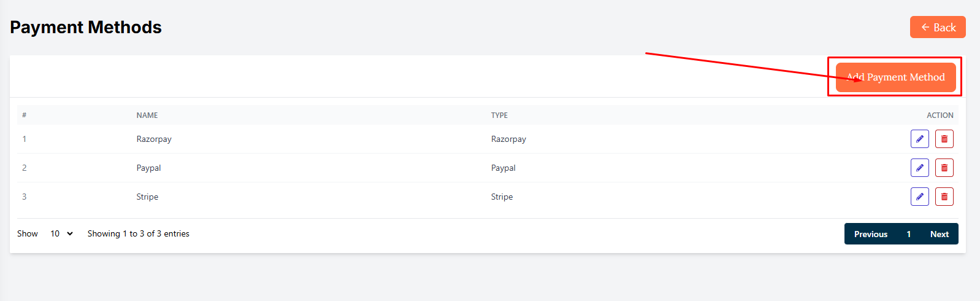
Task: Delete the Stripe payment method
Action: coord(944,197)
